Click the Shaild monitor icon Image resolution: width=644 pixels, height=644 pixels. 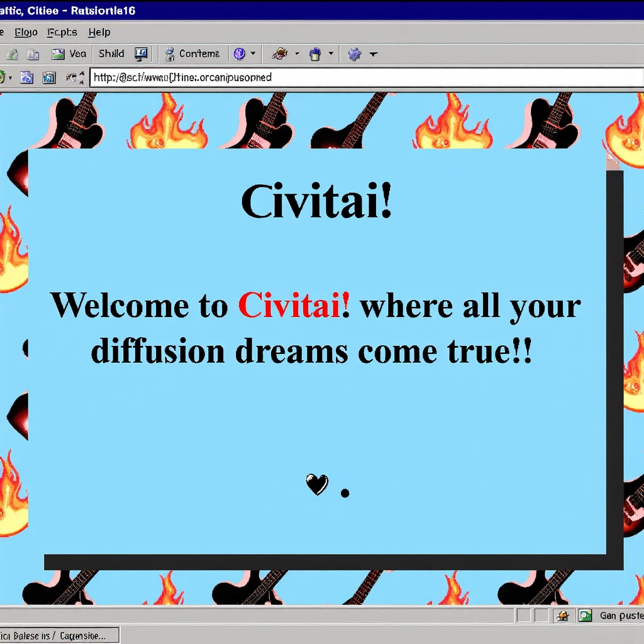click(x=141, y=54)
